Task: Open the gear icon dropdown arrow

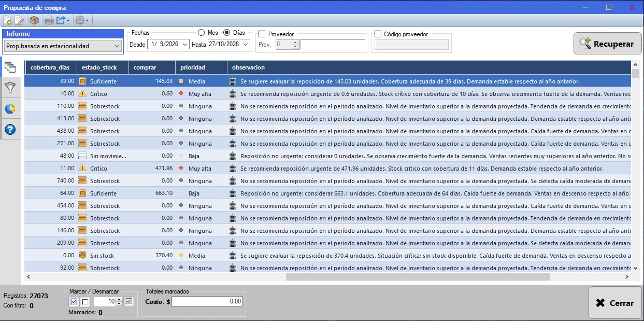Action: pos(88,21)
